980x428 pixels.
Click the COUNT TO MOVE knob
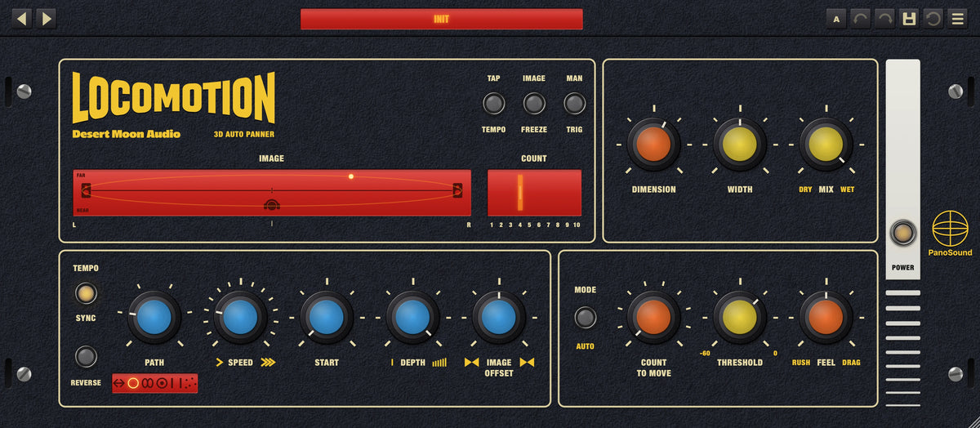(653, 317)
